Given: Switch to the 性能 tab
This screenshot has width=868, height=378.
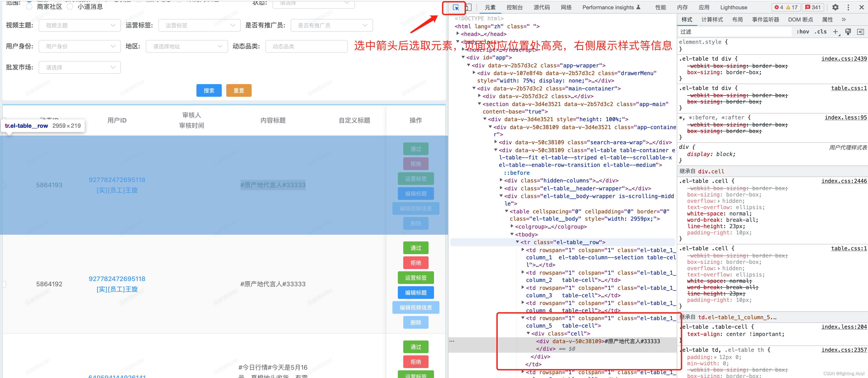Looking at the screenshot, I should tap(660, 7).
